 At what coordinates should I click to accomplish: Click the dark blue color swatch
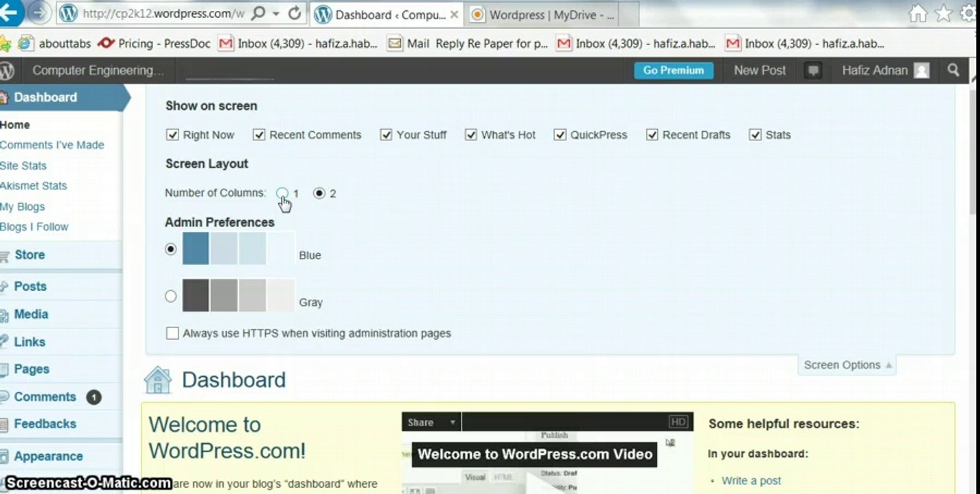(x=196, y=248)
